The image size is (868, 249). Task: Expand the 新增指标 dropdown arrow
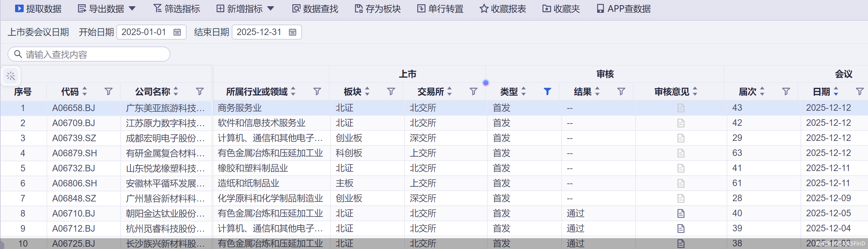pos(270,9)
